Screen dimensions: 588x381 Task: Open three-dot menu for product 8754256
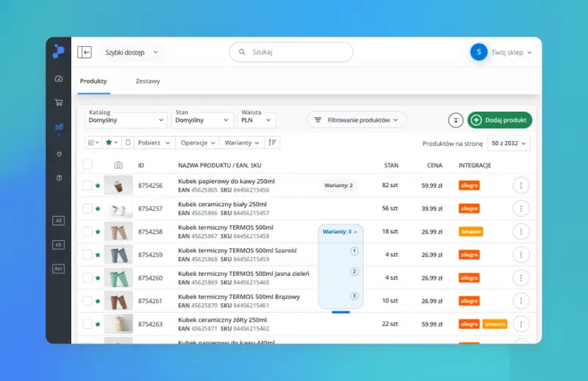coord(520,186)
